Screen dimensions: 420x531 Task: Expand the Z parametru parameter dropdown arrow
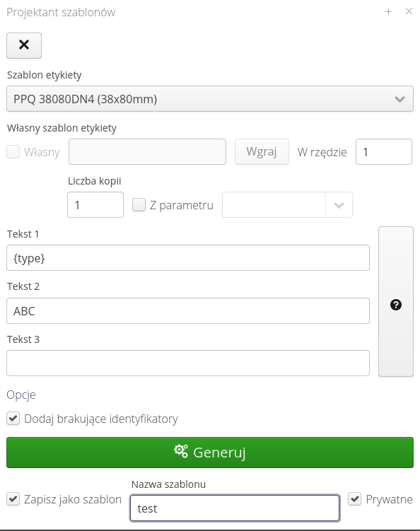pyautogui.click(x=339, y=205)
